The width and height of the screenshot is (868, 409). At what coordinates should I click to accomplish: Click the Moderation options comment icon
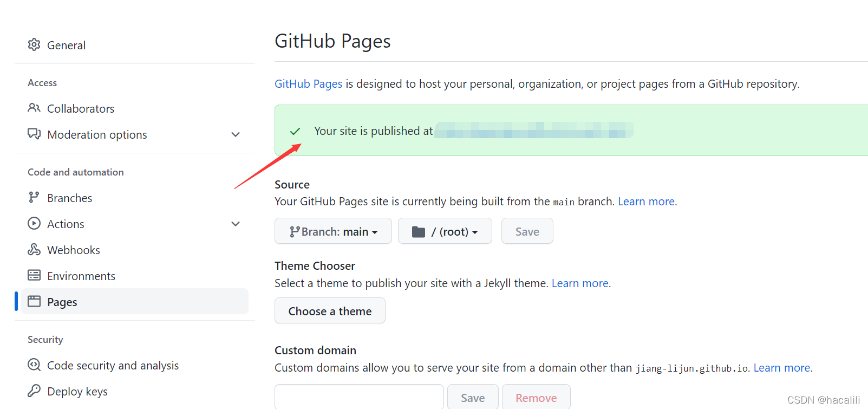(34, 134)
